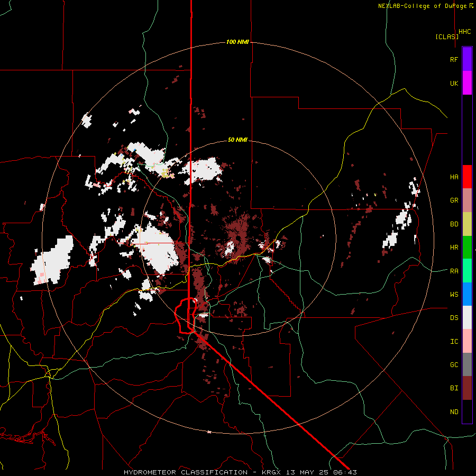Viewport: 476px width, 476px height.
Task: Click the HR green legend swatch
Action: [467, 248]
